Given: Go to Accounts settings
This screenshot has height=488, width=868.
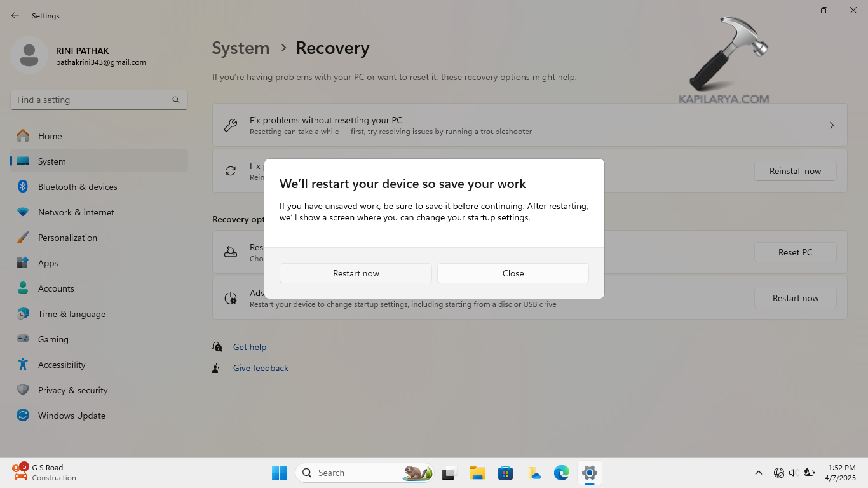Looking at the screenshot, I should coord(56,288).
